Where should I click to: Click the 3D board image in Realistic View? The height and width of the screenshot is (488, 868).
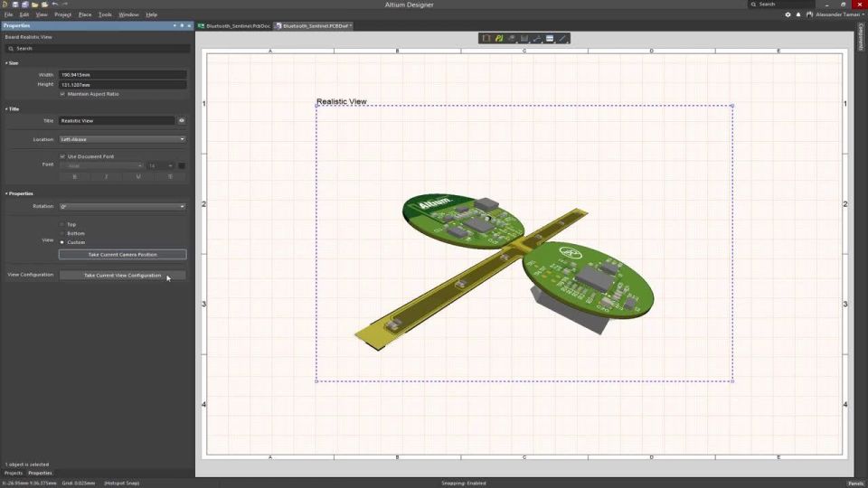click(x=505, y=270)
